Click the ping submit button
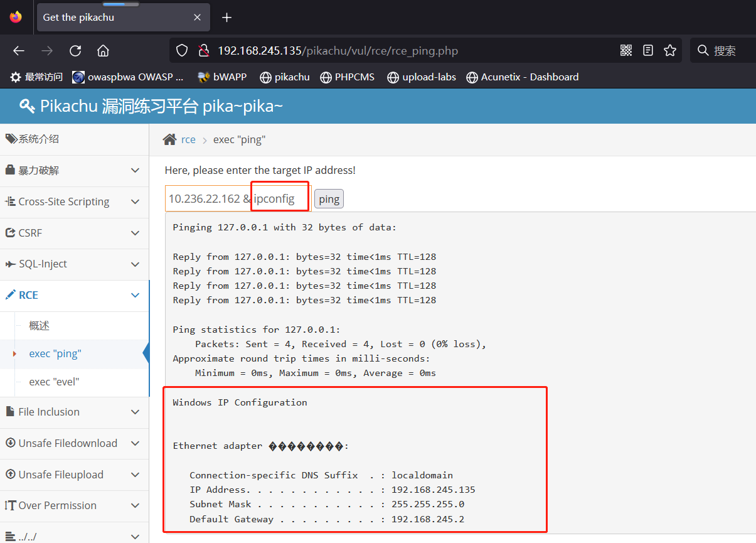This screenshot has height=543, width=756. coord(329,199)
